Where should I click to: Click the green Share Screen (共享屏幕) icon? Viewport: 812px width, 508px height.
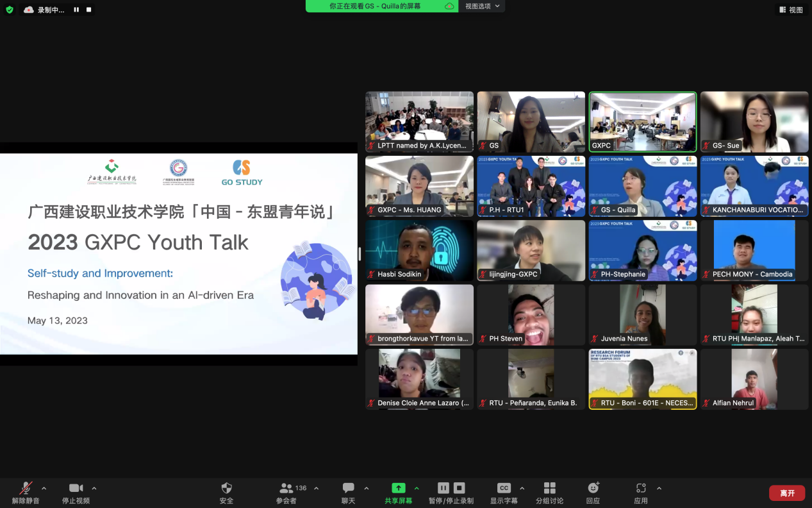tap(398, 488)
